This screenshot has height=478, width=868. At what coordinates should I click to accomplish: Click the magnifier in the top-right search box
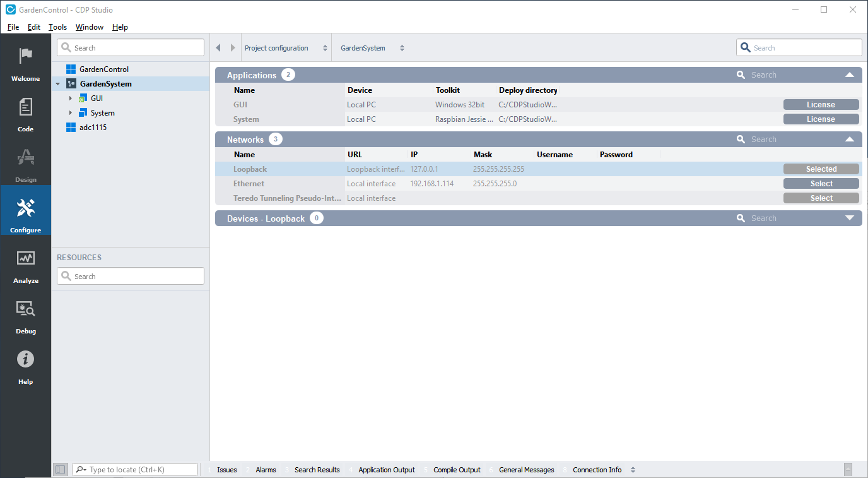pos(746,48)
